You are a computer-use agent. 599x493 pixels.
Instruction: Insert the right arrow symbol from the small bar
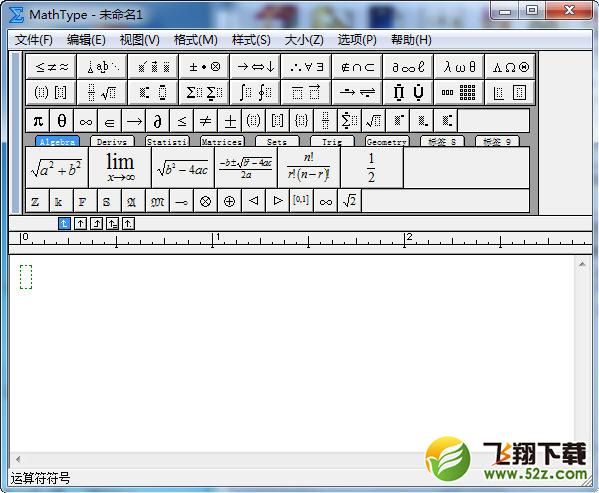[134, 121]
